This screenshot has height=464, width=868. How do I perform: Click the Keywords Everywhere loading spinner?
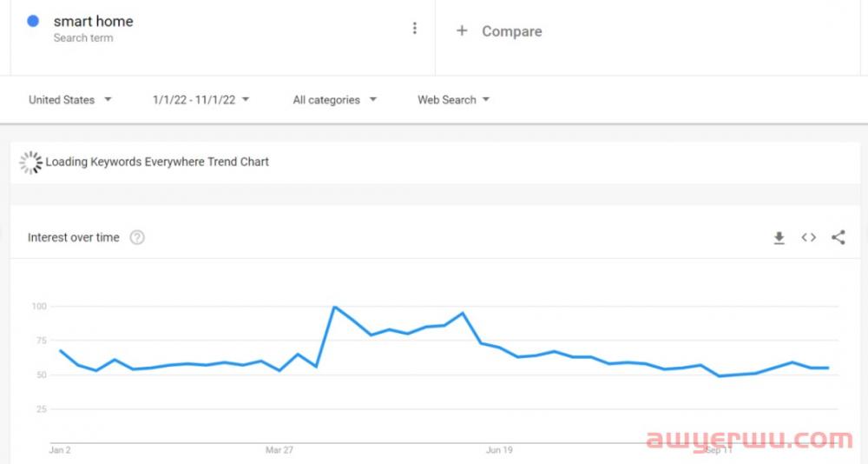pos(30,162)
